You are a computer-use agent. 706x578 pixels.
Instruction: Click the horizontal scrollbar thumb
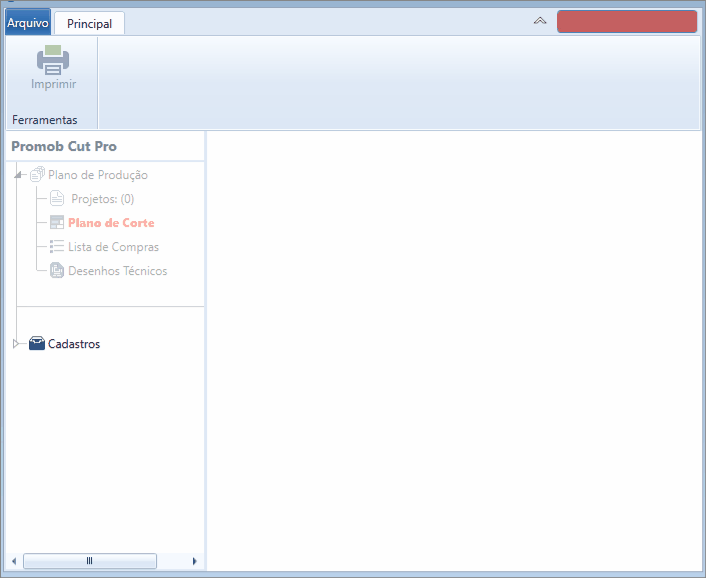tap(90, 561)
